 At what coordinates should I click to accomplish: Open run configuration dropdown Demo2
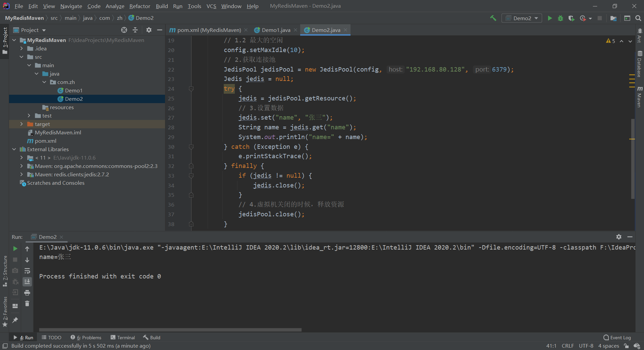point(522,18)
